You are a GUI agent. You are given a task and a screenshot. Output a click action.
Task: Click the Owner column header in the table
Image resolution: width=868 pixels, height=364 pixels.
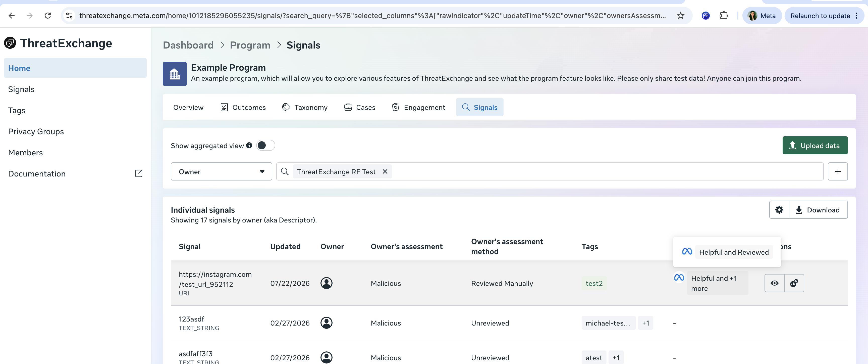[x=332, y=247]
